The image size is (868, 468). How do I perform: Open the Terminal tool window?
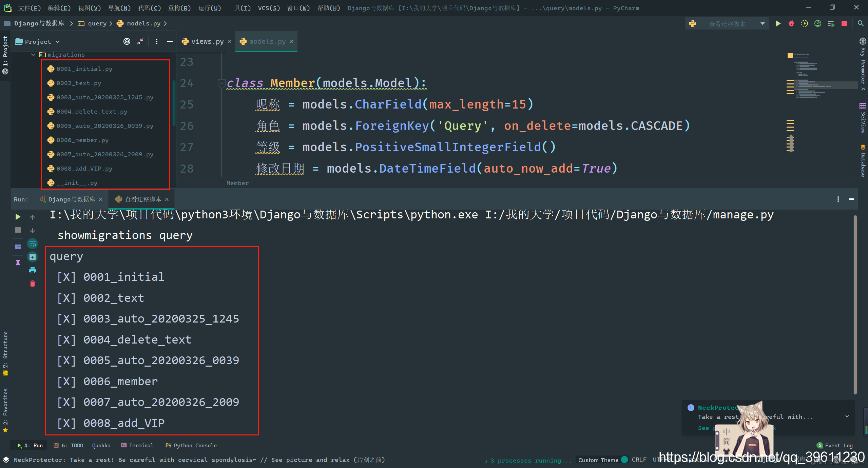click(x=137, y=445)
